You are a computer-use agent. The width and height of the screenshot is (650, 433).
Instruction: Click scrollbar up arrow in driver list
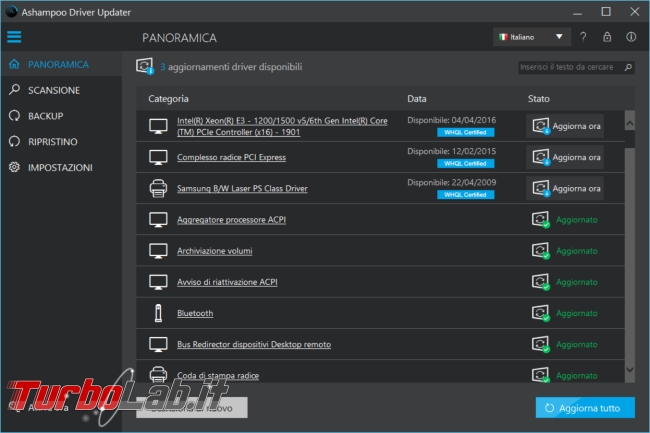630,123
